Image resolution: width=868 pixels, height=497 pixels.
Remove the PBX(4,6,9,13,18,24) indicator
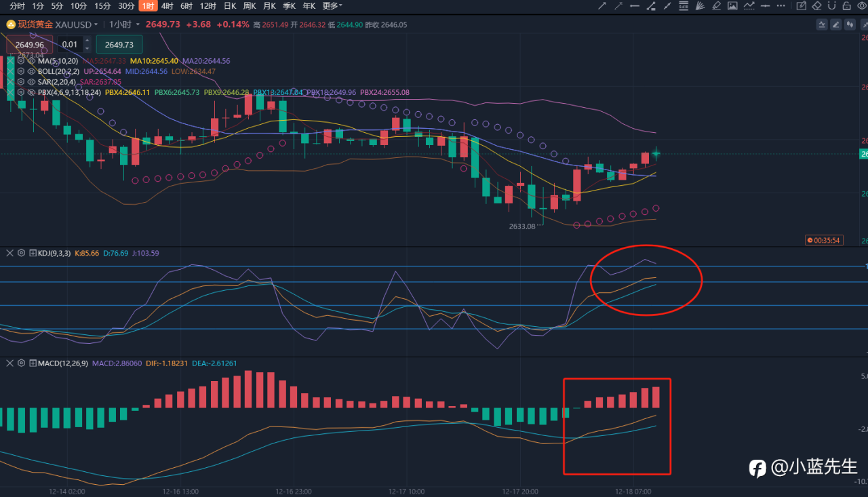10,92
